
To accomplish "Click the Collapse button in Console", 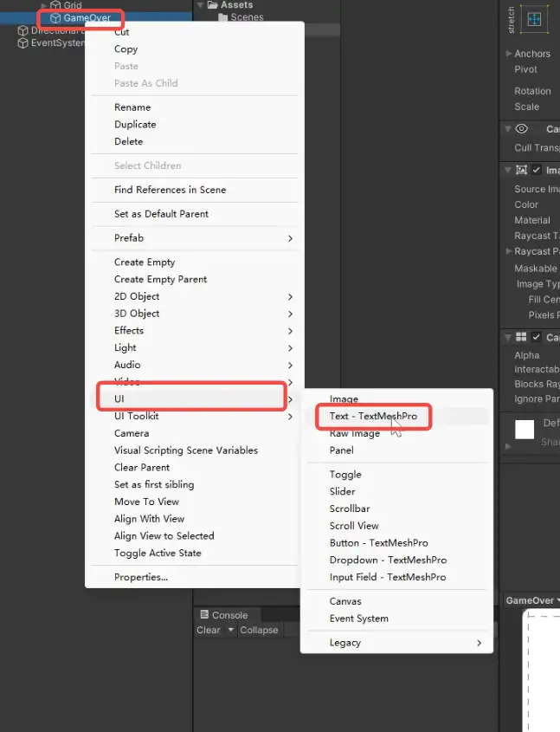I will tap(259, 630).
